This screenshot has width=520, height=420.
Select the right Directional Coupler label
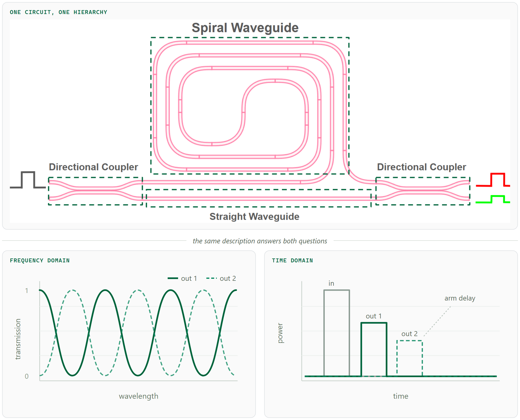pos(421,167)
